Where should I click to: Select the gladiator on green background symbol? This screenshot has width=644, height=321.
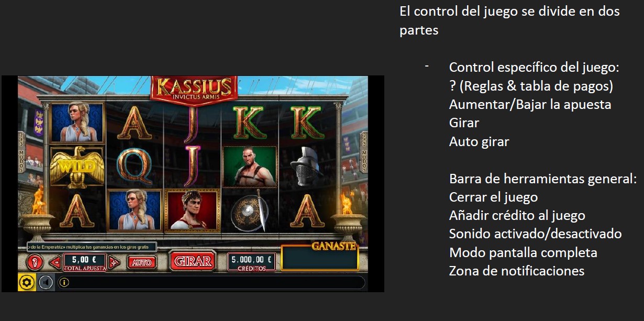[250, 167]
